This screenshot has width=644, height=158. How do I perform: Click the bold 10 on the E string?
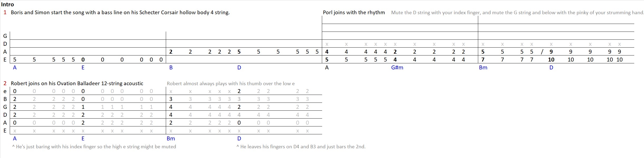coord(551,60)
